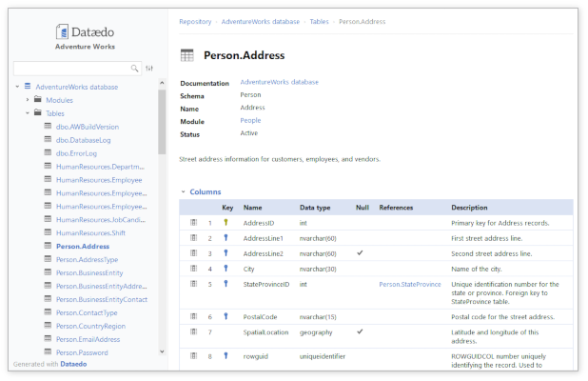Click the sidebar scroll down arrow
The height and width of the screenshot is (381, 588).
162,351
